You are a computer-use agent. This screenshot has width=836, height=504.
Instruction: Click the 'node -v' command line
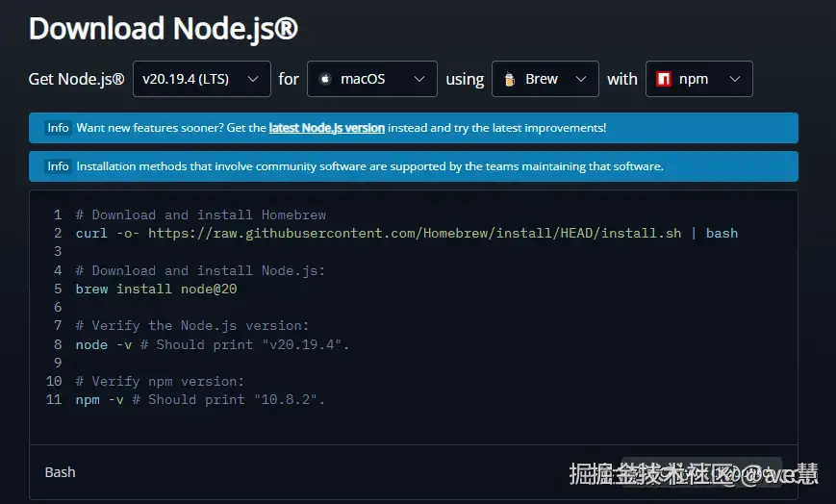(x=213, y=344)
